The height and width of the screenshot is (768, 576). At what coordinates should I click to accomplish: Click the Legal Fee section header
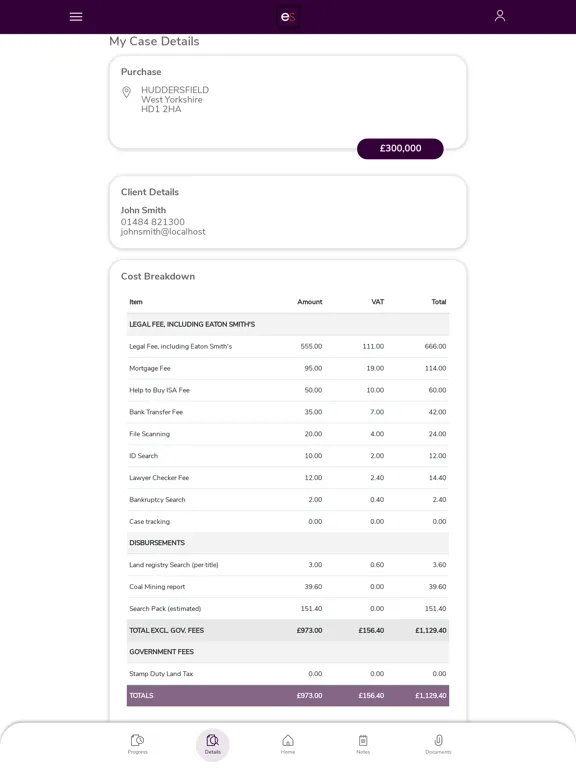coord(288,324)
